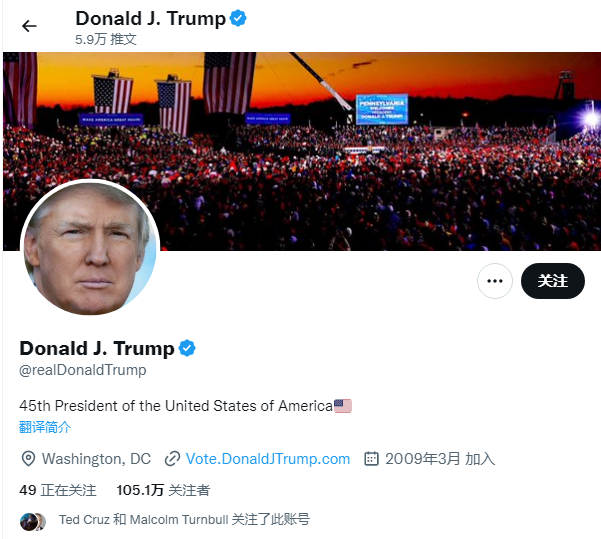
Task: Click the Donald J. Trump header title
Action: tap(151, 18)
